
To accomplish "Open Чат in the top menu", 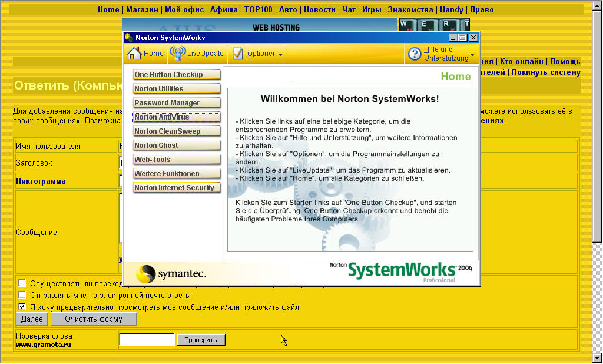I will click(349, 9).
